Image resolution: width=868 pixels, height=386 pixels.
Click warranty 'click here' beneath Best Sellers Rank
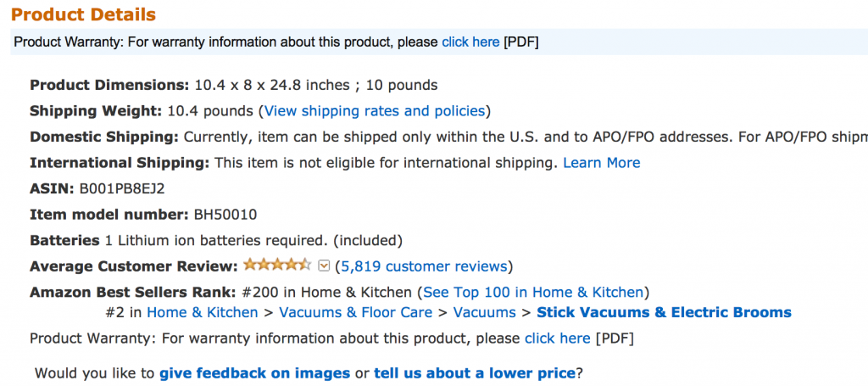pyautogui.click(x=557, y=338)
